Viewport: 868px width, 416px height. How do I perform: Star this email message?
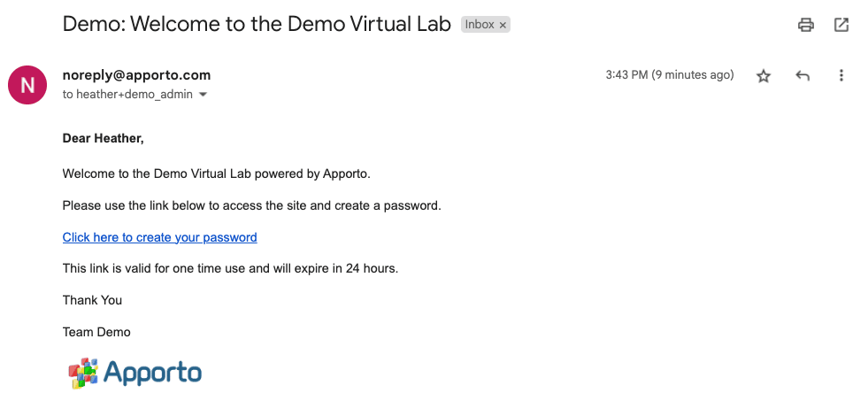(764, 76)
